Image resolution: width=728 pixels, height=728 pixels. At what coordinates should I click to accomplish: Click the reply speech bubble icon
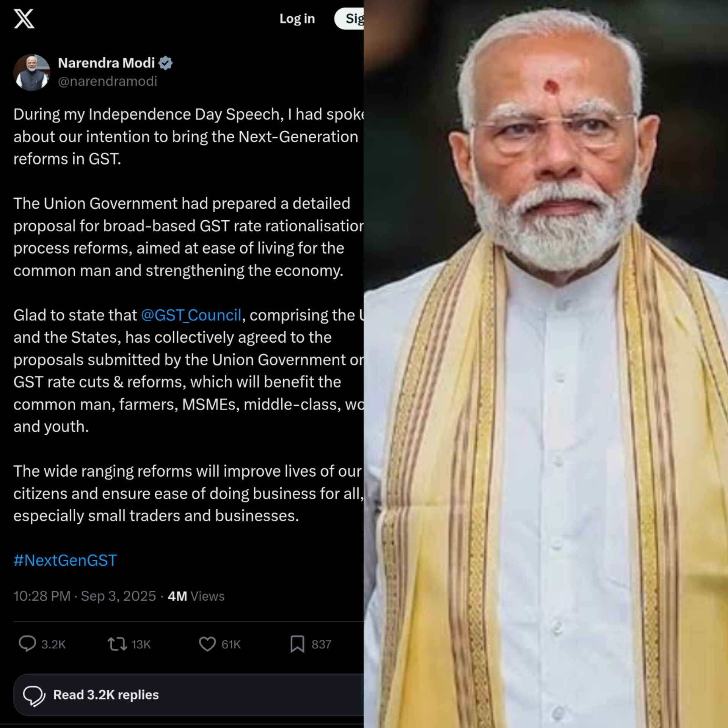(x=27, y=644)
